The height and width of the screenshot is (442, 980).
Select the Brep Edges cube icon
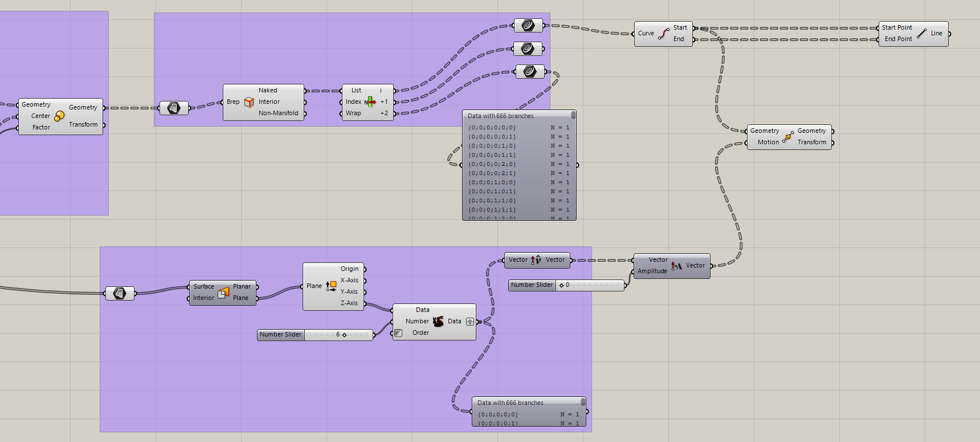tap(249, 102)
